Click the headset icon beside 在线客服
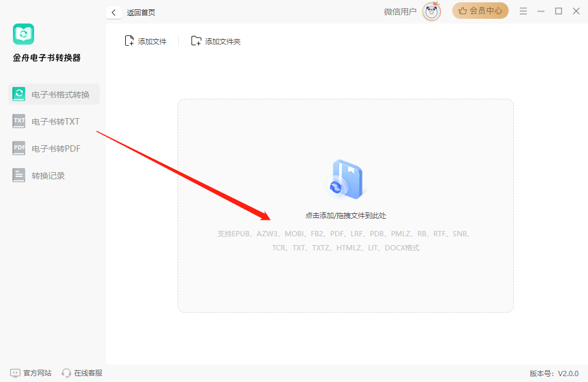The width and height of the screenshot is (588, 382). click(x=66, y=373)
